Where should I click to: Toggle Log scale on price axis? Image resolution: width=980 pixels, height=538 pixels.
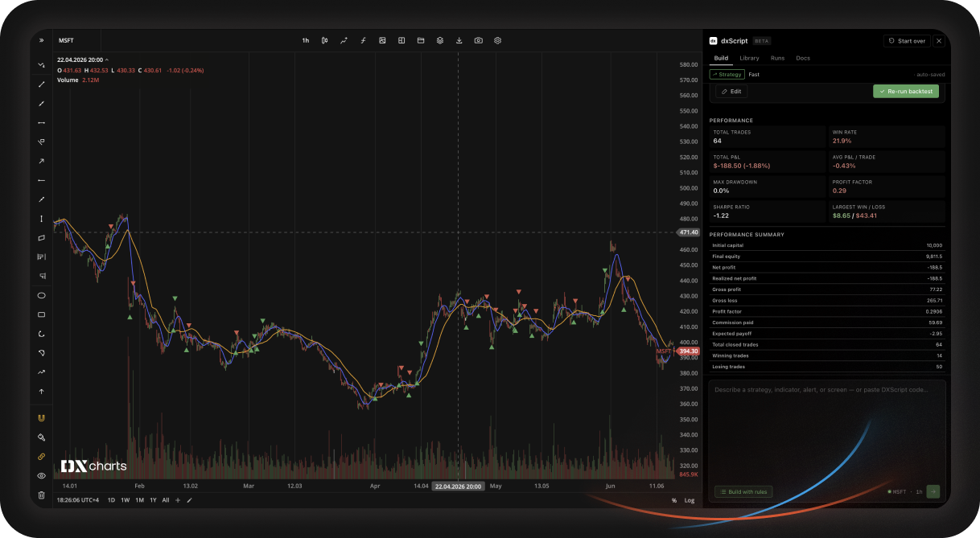coord(690,500)
